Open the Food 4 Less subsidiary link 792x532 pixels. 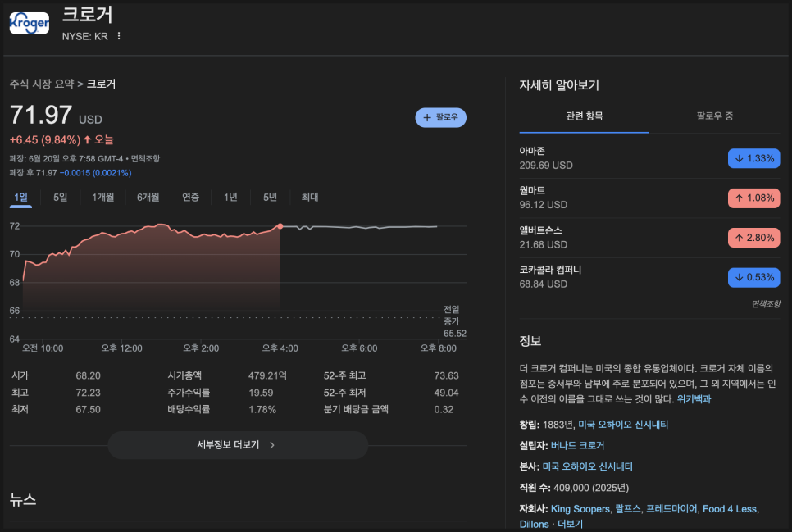pos(730,509)
